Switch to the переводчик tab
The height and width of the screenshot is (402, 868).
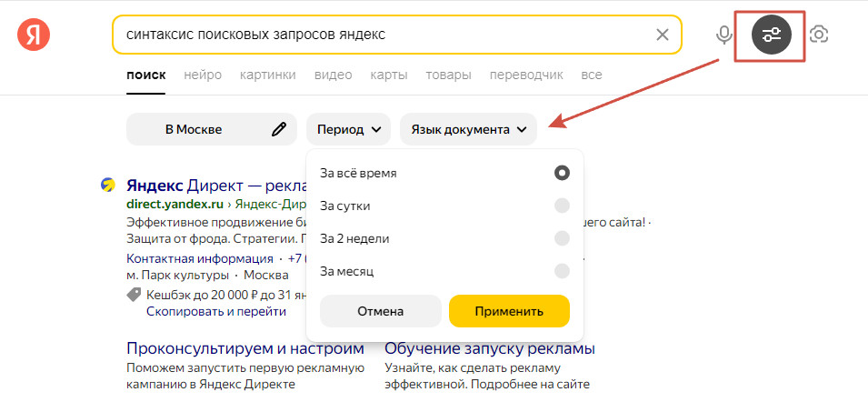click(x=526, y=75)
